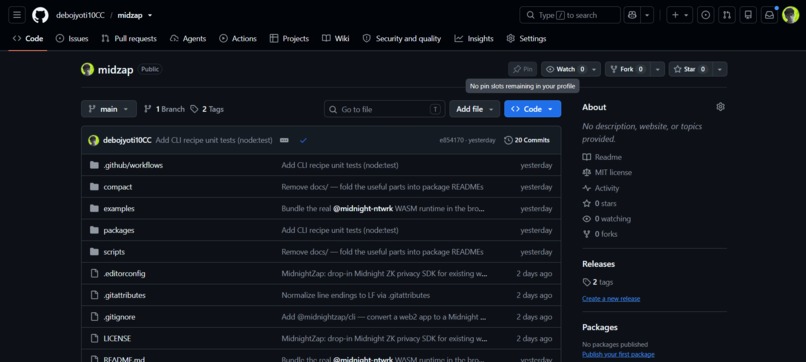
Task: Expand the commit message ellipsis icon
Action: [x=284, y=140]
